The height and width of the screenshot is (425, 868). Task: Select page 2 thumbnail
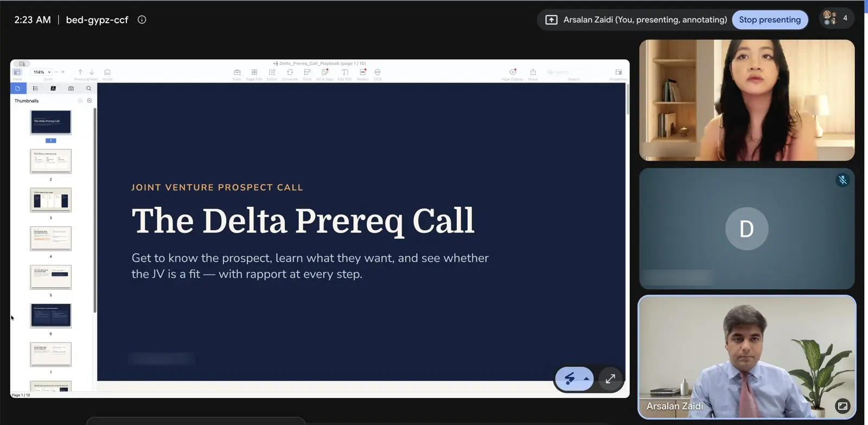(x=51, y=161)
